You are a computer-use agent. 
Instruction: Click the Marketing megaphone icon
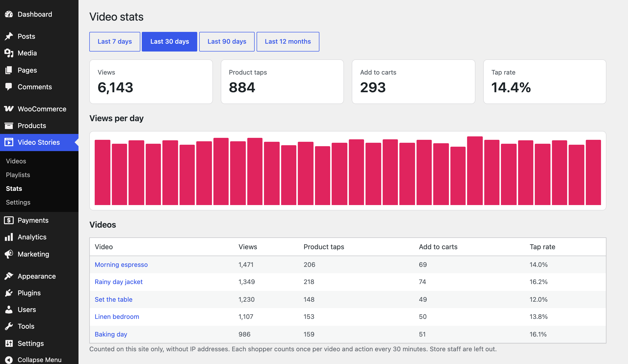point(9,254)
